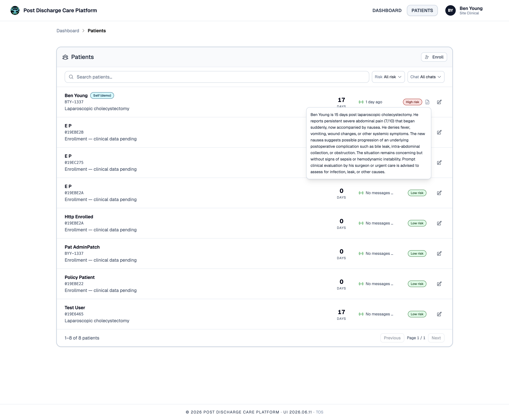Edit the E P 019EBE2B patient
Screen dimensions: 509x420
(x=439, y=132)
